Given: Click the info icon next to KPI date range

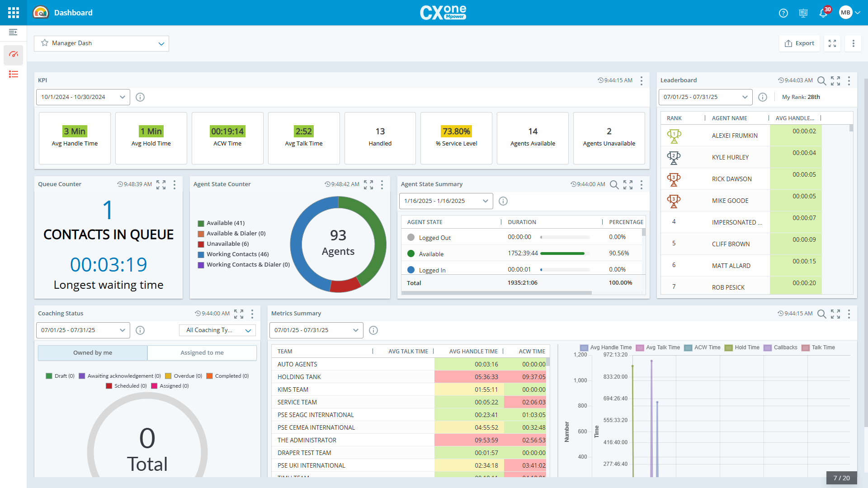Looking at the screenshot, I should click(140, 97).
